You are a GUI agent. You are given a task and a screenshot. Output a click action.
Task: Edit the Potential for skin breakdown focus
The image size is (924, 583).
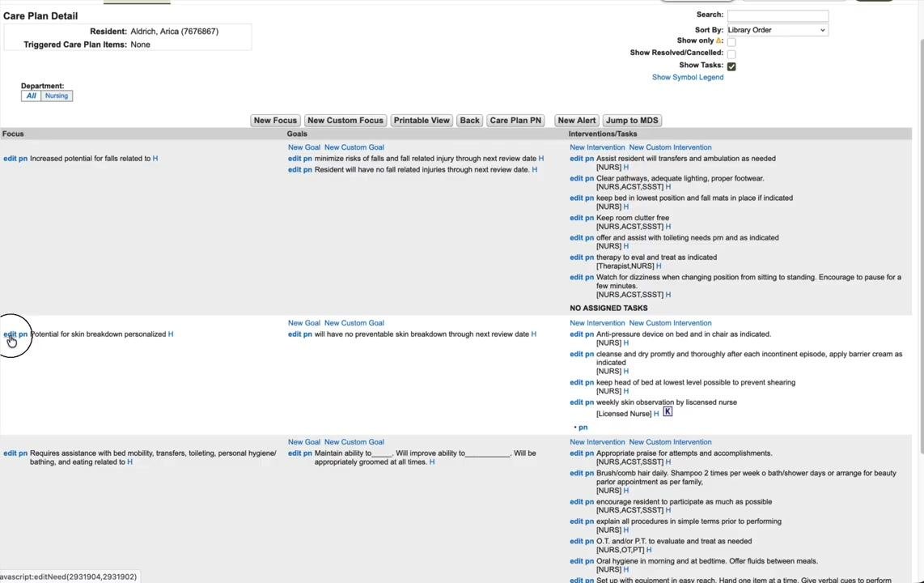[10, 334]
